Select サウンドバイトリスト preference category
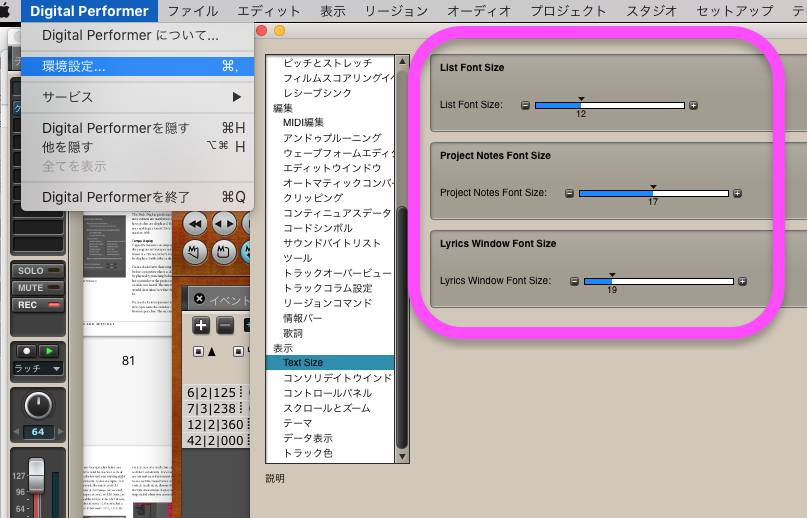Viewport: 807px width, 518px height. [x=332, y=243]
